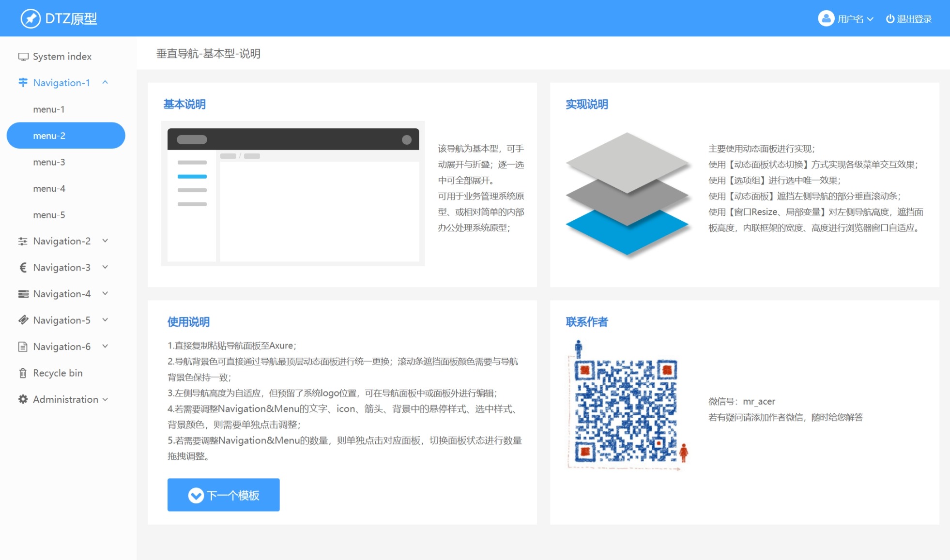The image size is (950, 560).
Task: Click the Navigation-2 sliders icon
Action: (x=23, y=241)
